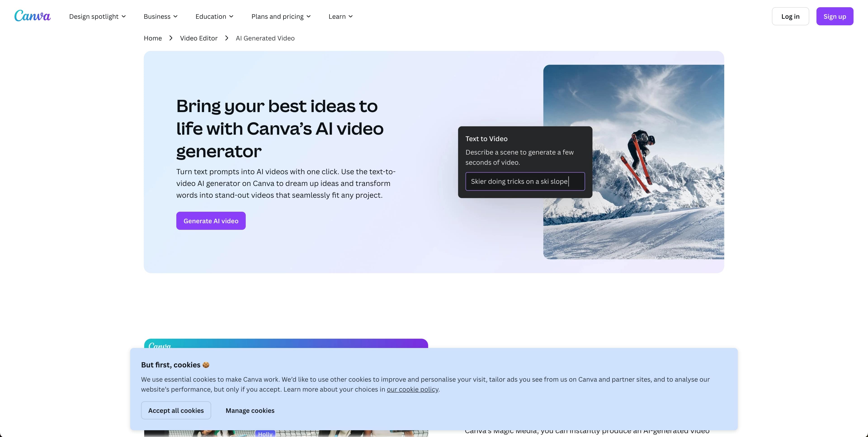Expand the Business chevron arrow
Screen dimensions: 868x437
pyautogui.click(x=175, y=16)
